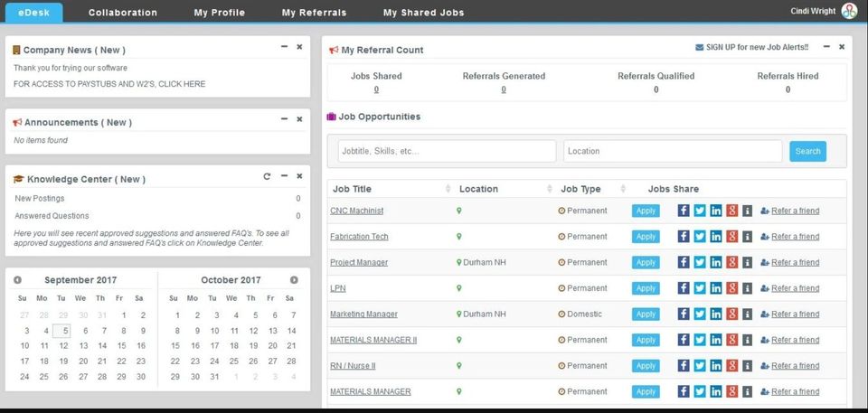The width and height of the screenshot is (868, 413).
Task: Apply to the CNC Machinist job
Action: [646, 211]
